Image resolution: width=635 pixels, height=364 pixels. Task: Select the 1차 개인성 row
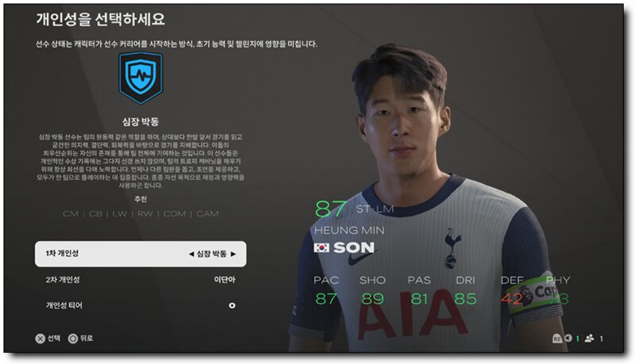click(x=140, y=254)
